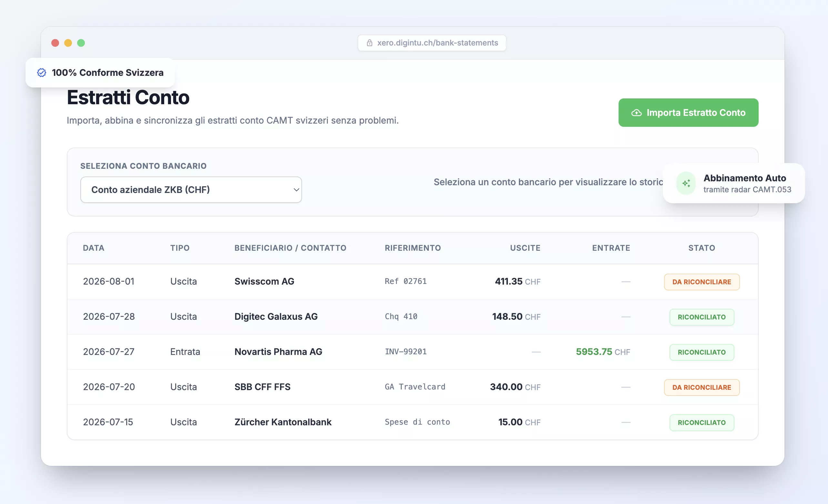Click DA RICONCILIARE badge for SBB CFF FFS
The width and height of the screenshot is (828, 504).
(x=702, y=388)
